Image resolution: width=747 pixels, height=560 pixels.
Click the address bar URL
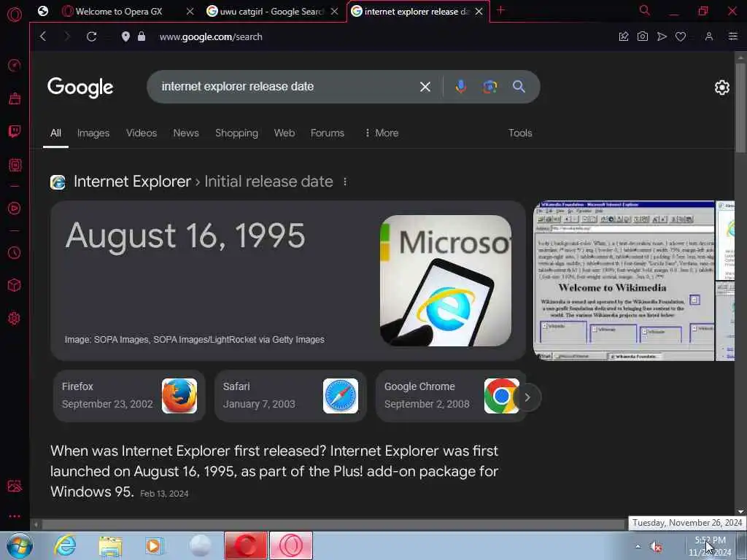[x=211, y=36]
